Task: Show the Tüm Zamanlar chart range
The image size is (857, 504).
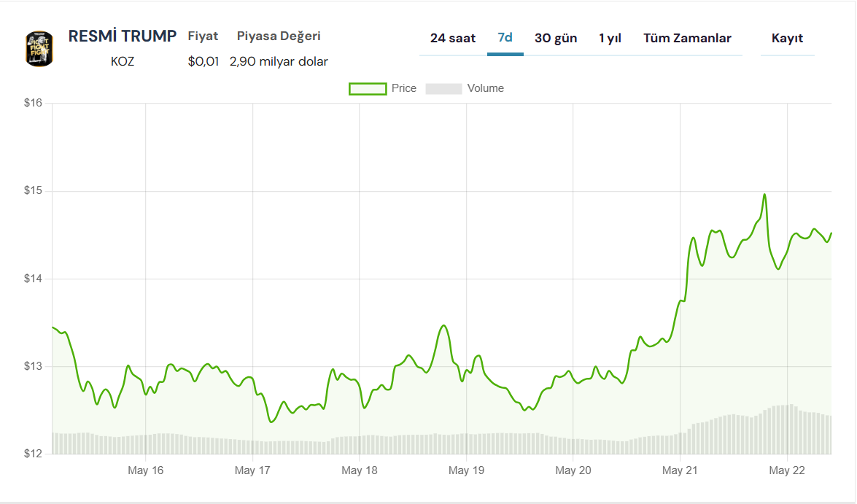Action: pos(687,38)
